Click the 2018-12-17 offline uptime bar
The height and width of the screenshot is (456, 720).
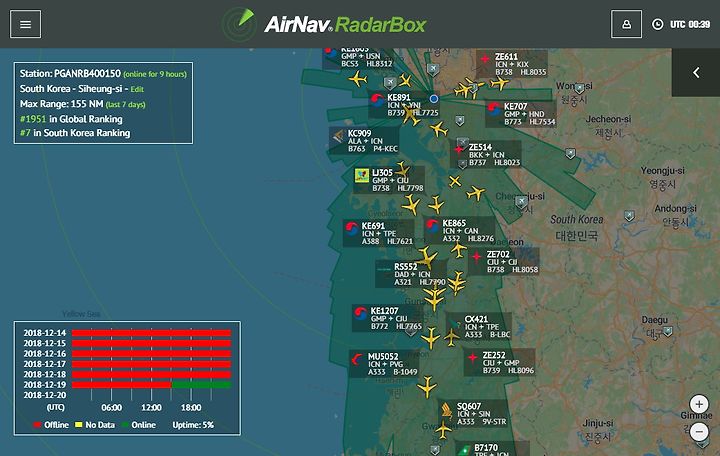(x=152, y=364)
